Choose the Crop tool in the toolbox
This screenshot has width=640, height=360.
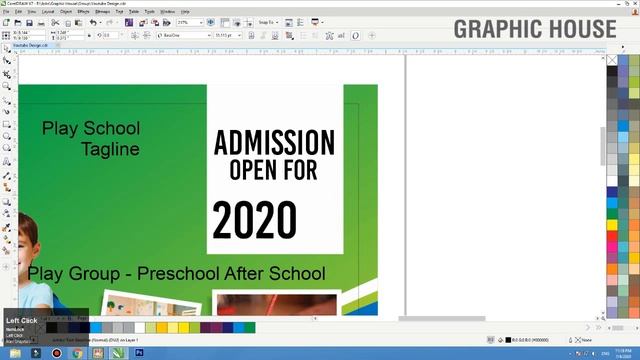tap(7, 74)
